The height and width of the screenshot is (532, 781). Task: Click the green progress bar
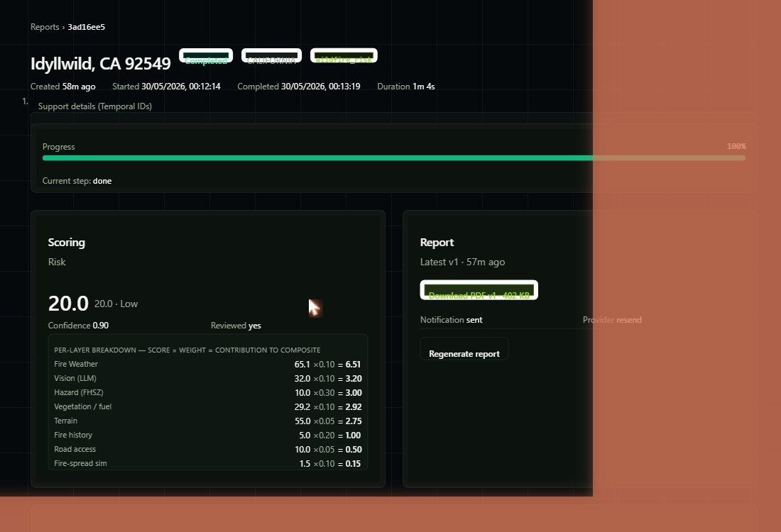tap(393, 158)
